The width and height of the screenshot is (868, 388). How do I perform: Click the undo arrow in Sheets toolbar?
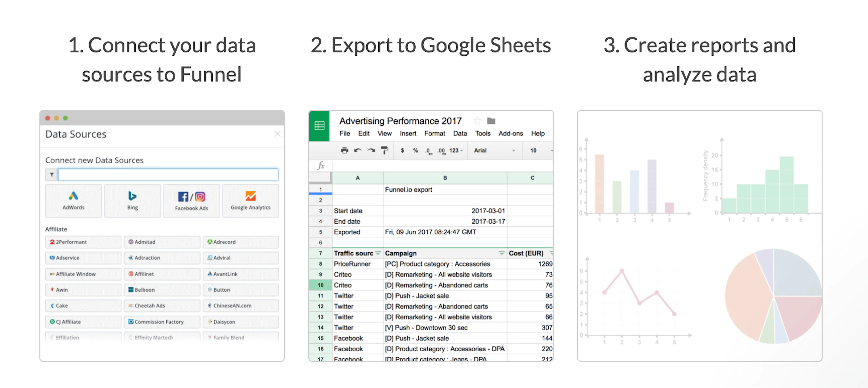(x=358, y=150)
